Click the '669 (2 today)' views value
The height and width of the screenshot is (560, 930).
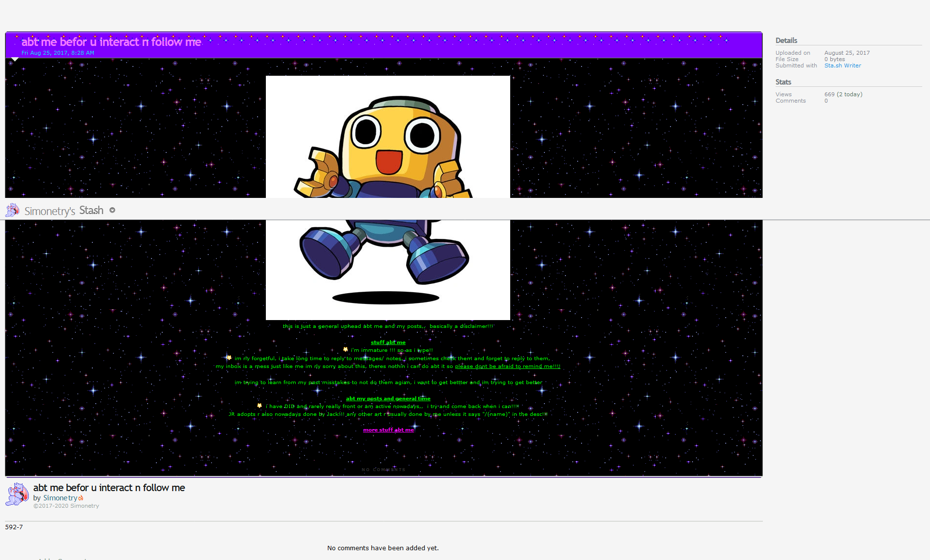(x=843, y=94)
